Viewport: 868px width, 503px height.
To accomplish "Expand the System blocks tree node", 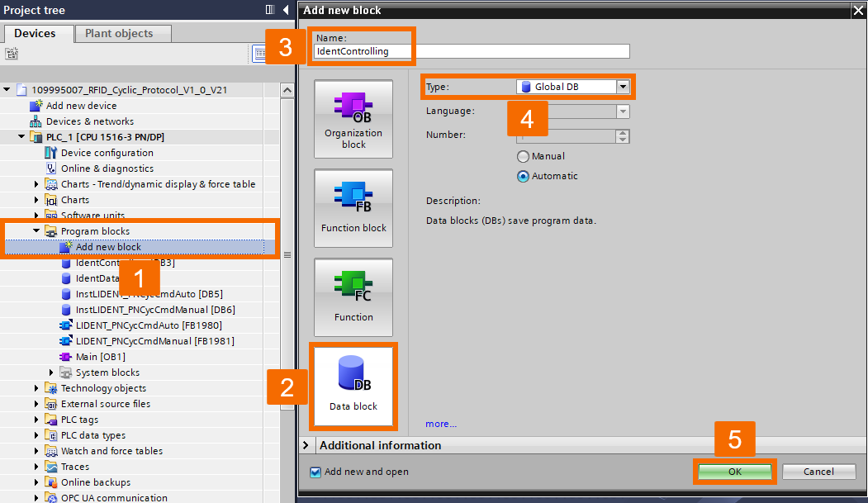I will click(x=51, y=373).
